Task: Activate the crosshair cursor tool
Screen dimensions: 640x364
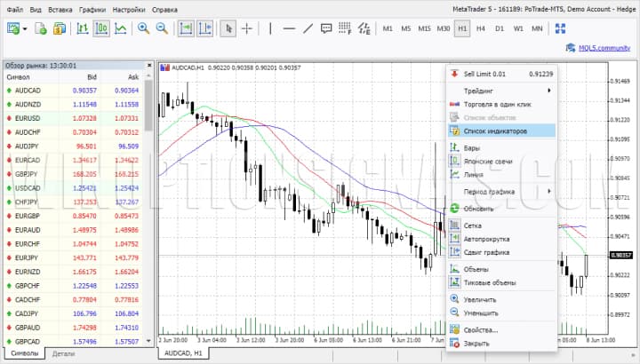Action: click(247, 28)
